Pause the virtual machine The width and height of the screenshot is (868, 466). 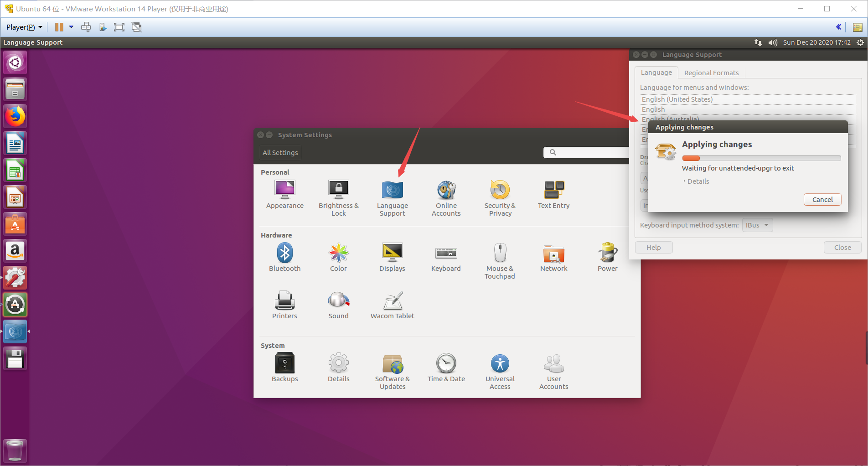click(59, 27)
